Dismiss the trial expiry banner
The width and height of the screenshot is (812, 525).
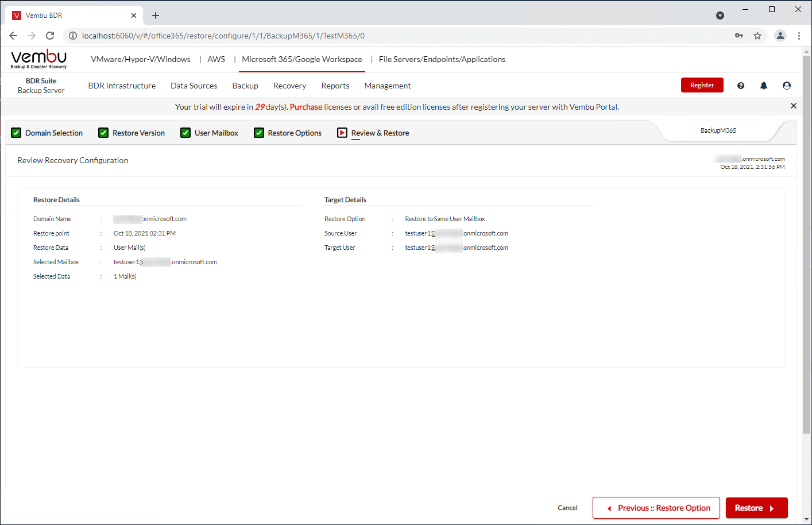point(794,106)
